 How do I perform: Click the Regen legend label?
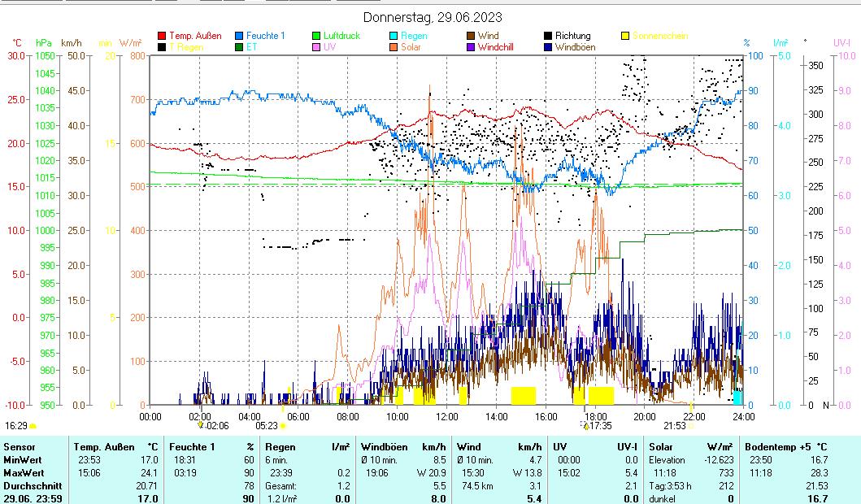pos(413,36)
